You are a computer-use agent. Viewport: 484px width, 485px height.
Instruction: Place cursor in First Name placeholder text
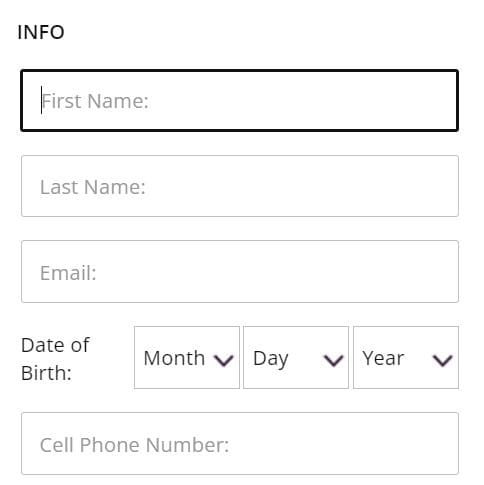95,101
